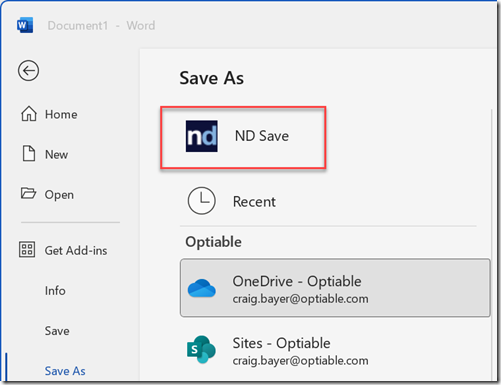Click the Save As page heading
This screenshot has height=385, width=501.
point(212,78)
